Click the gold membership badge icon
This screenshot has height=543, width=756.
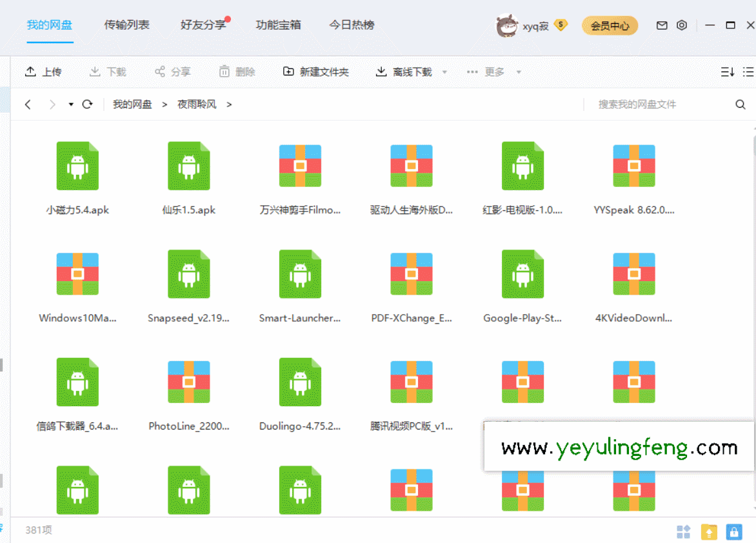coord(561,25)
